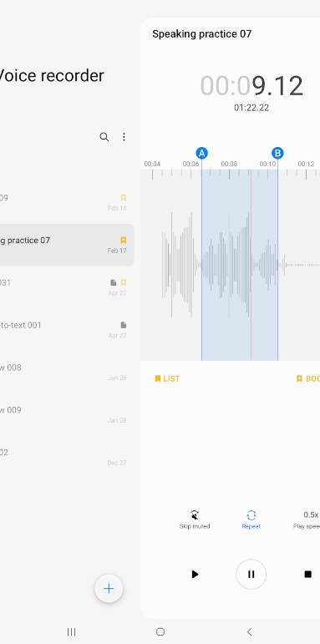Open the recording dated Feb 18
Screen dimensions: 320x644
67,202
